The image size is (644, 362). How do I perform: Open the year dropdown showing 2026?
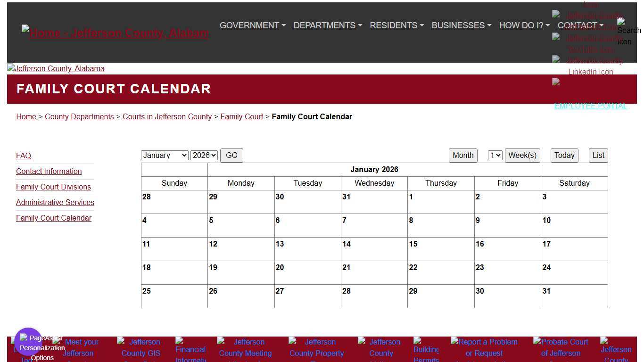[x=204, y=155]
